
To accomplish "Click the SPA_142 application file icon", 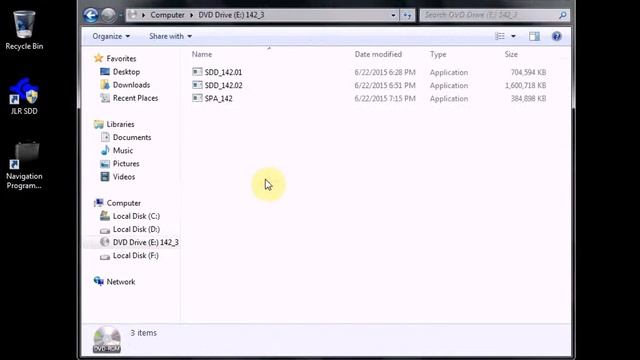I will [x=197, y=98].
